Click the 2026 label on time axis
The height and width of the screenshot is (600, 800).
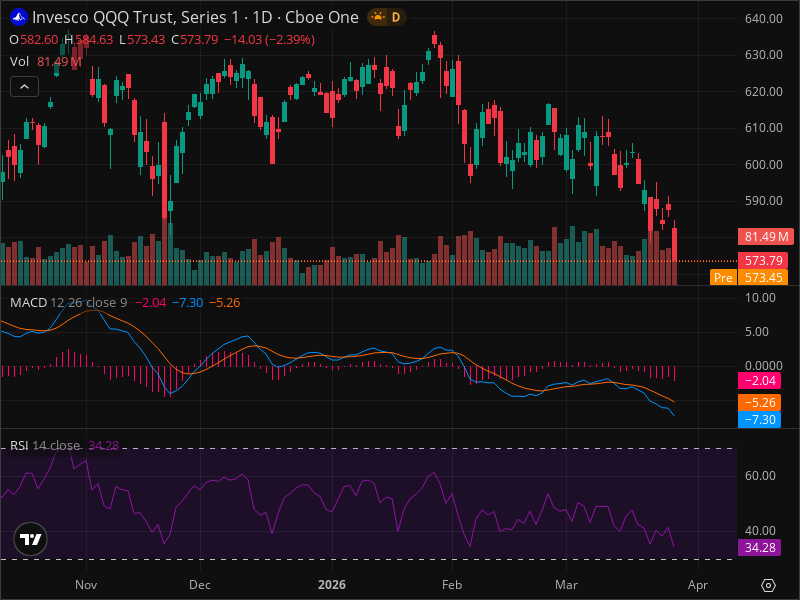pos(332,585)
